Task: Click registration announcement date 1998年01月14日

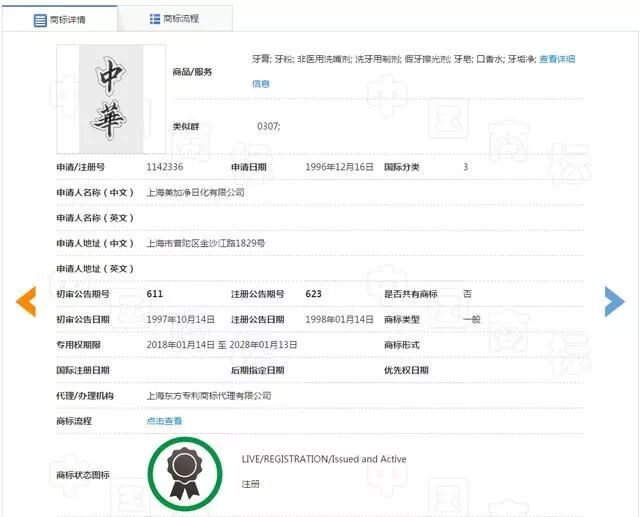Action: click(x=339, y=319)
